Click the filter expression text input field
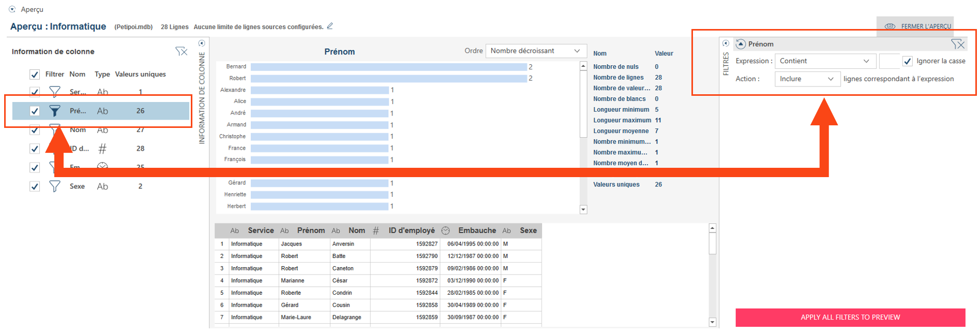Viewport: 980px width, 333px height. click(889, 61)
